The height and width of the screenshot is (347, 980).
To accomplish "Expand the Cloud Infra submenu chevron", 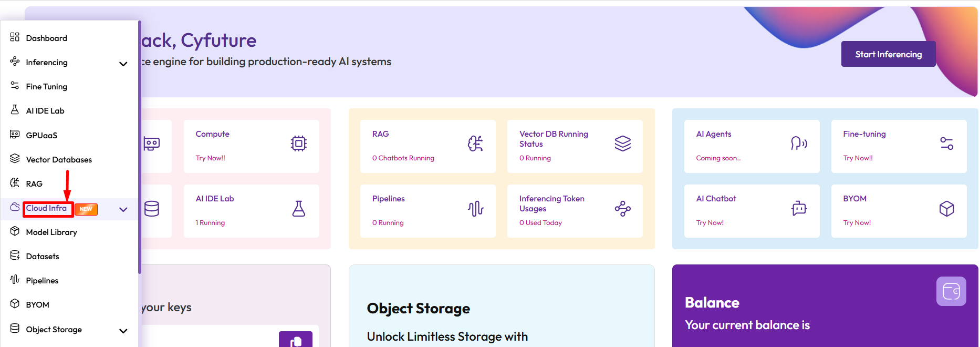I will (123, 209).
